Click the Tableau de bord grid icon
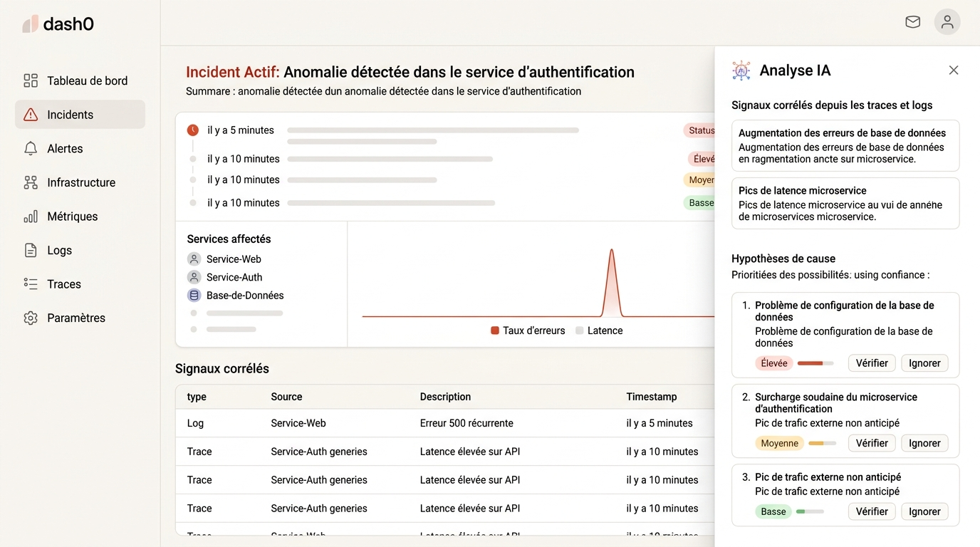980x547 pixels. point(31,80)
